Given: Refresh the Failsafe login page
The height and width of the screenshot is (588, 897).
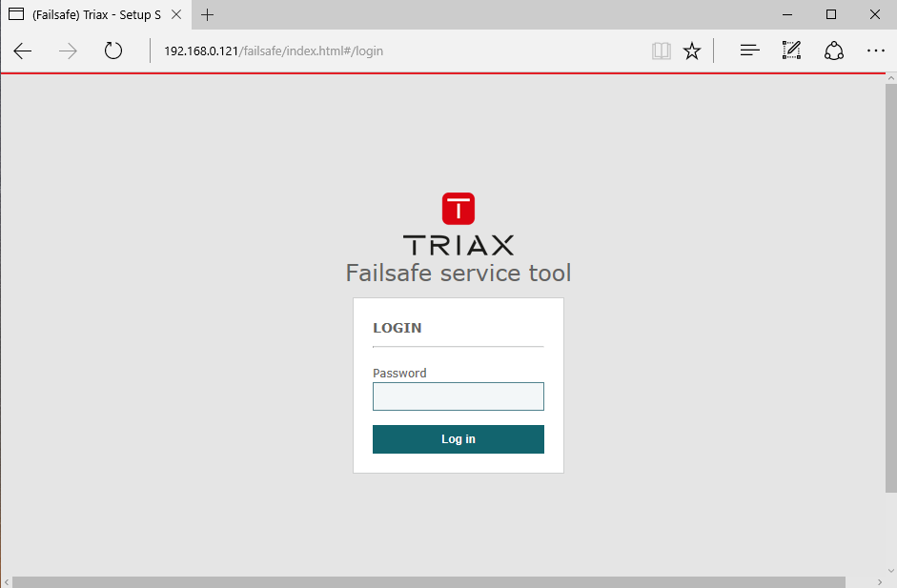Looking at the screenshot, I should click(113, 51).
